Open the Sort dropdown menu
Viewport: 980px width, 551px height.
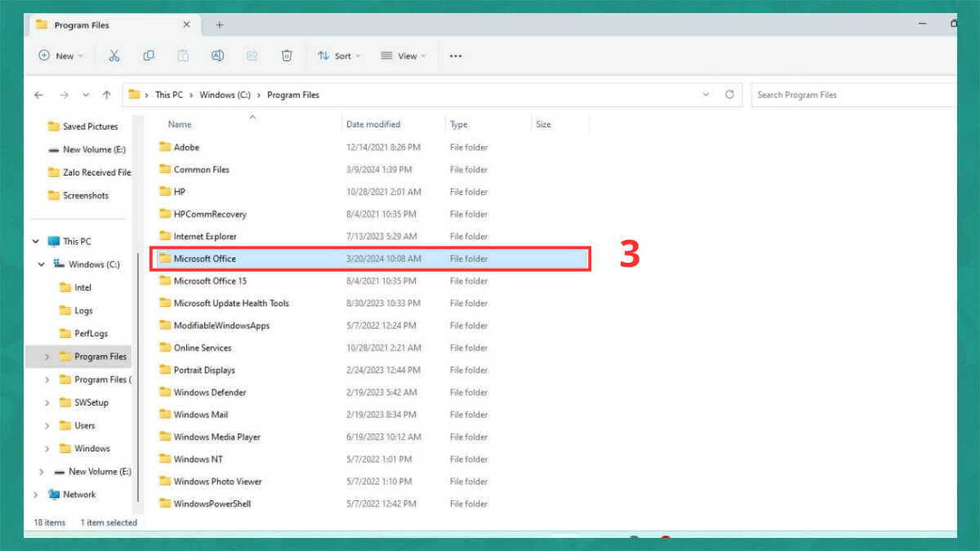(x=339, y=56)
